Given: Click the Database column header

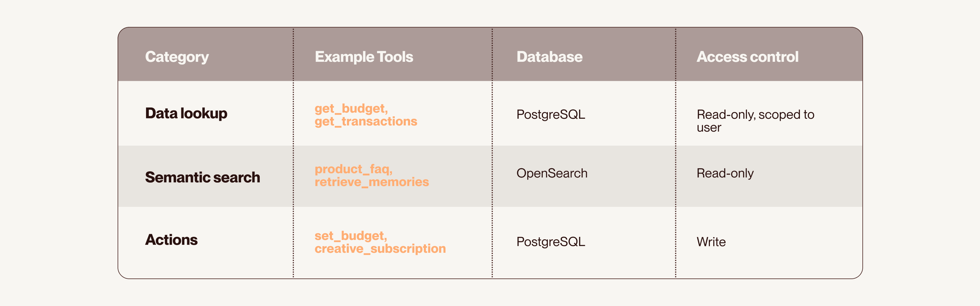Looking at the screenshot, I should [549, 57].
